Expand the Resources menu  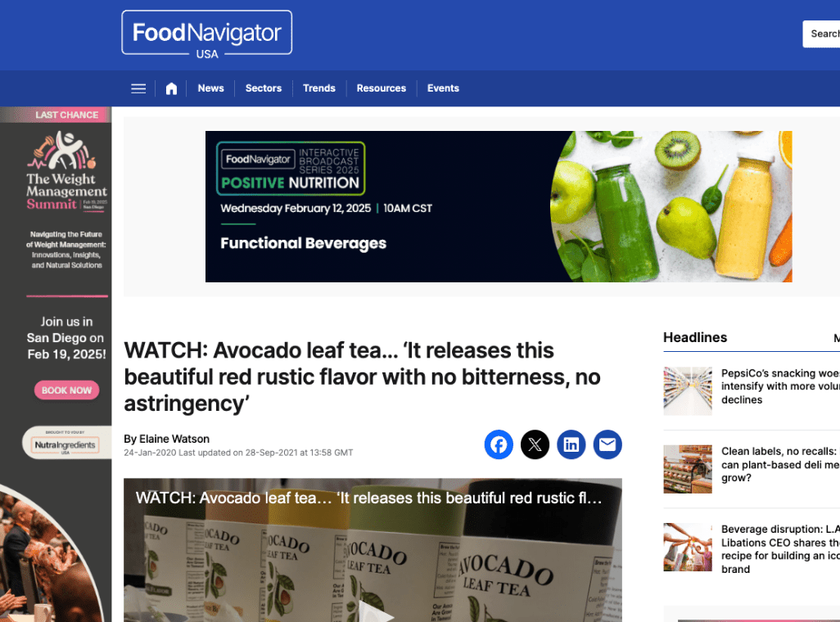382,88
